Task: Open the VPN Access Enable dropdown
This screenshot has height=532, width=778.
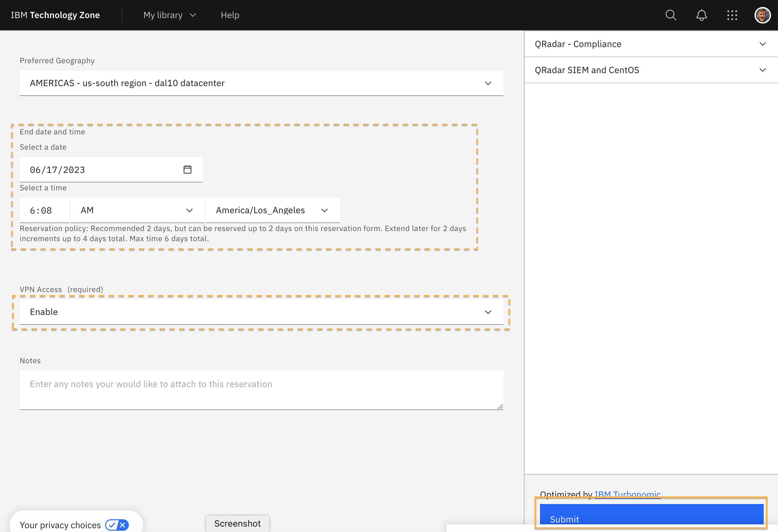Action: [x=261, y=312]
